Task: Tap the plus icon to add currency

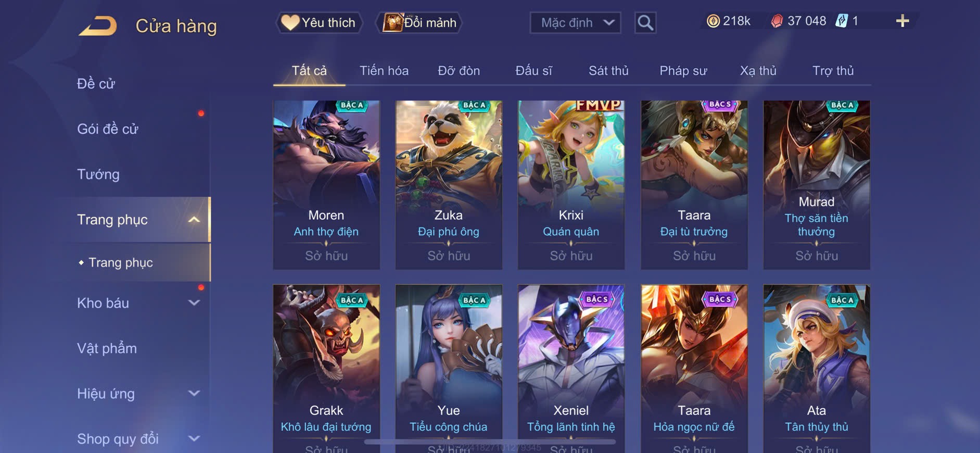Action: click(902, 21)
